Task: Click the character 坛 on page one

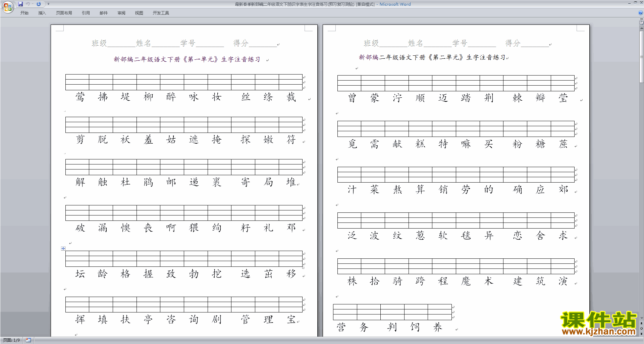Action: 80,274
